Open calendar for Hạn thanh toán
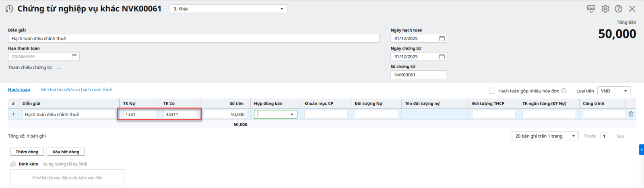644x188 pixels. point(74,57)
